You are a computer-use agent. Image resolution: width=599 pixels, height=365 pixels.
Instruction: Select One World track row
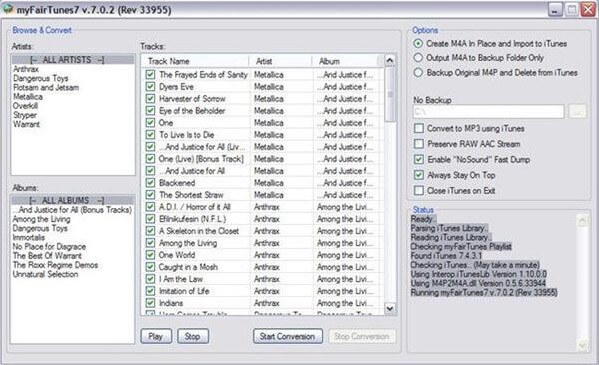coord(262,255)
